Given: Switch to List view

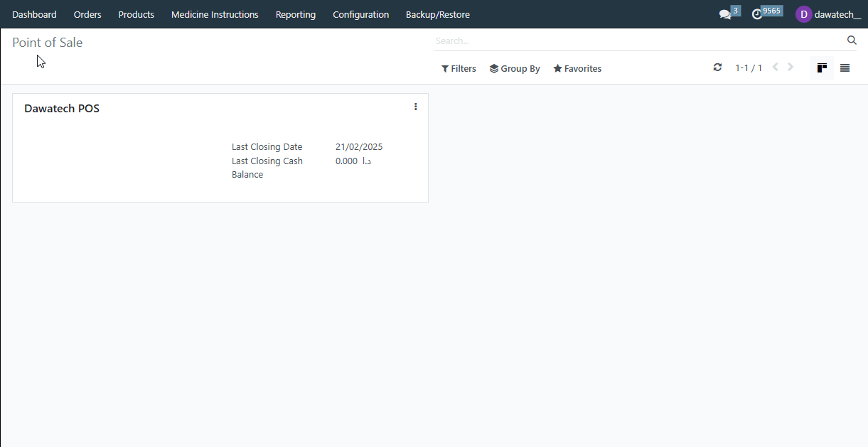Looking at the screenshot, I should [x=845, y=68].
